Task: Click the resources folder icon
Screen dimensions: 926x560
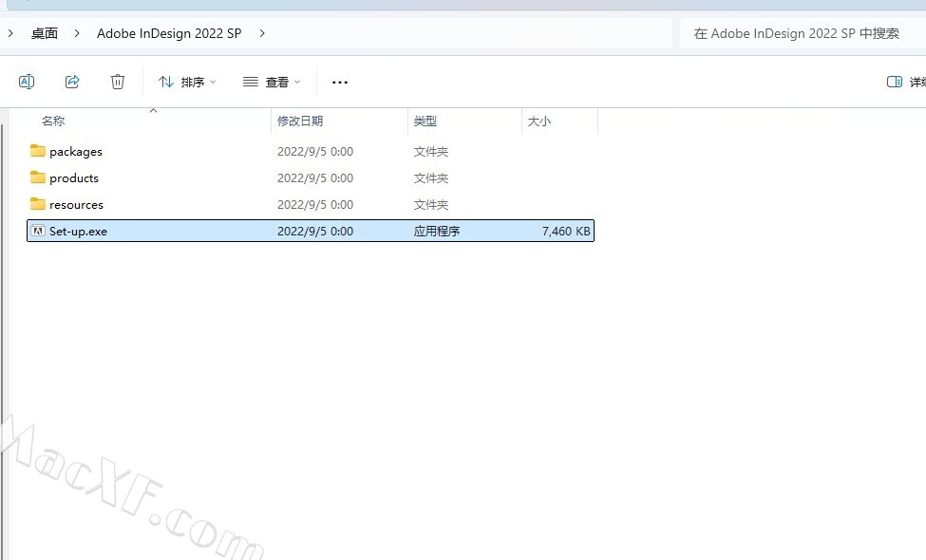Action: pyautogui.click(x=38, y=204)
